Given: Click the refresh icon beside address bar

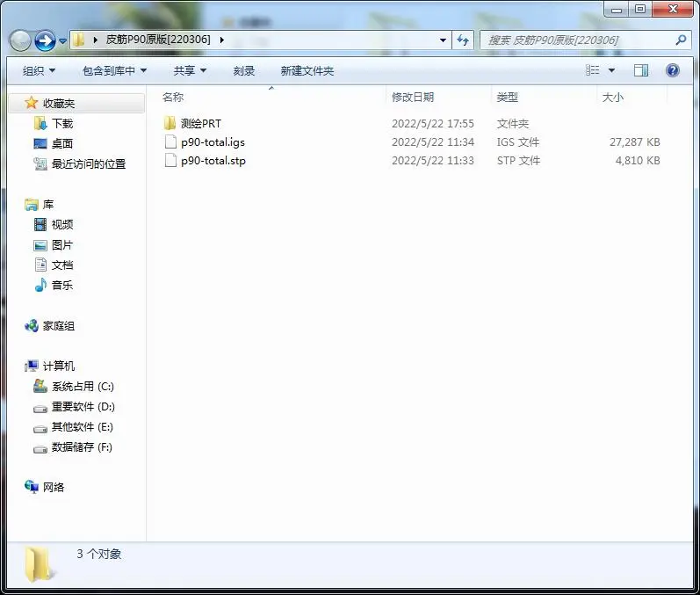Looking at the screenshot, I should 463,40.
